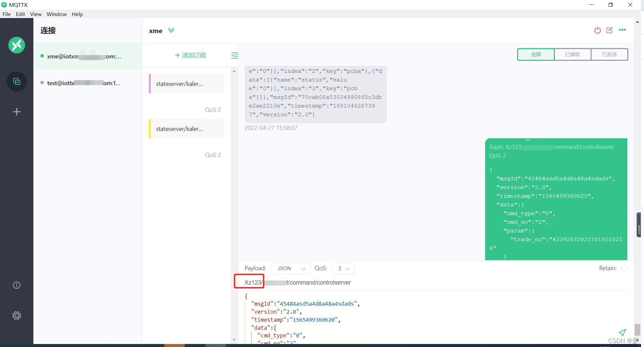Filter sent messages with the 已发送 tab

click(x=609, y=54)
